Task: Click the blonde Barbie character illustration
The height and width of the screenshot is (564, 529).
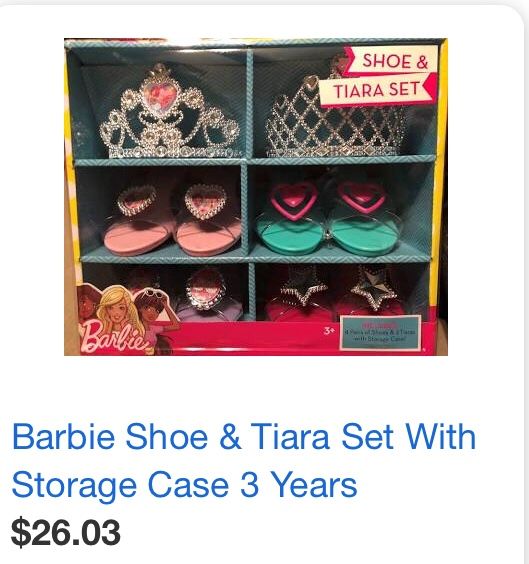Action: click(120, 309)
